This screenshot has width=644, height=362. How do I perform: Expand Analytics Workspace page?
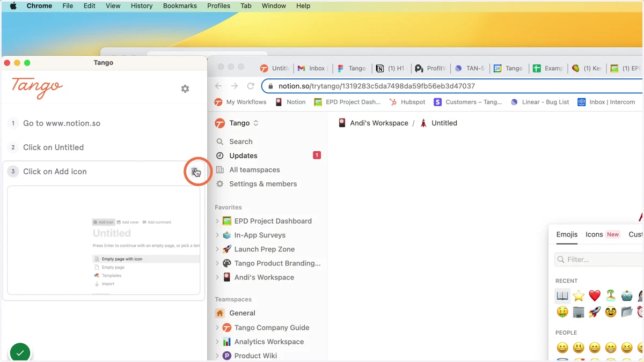(217, 342)
